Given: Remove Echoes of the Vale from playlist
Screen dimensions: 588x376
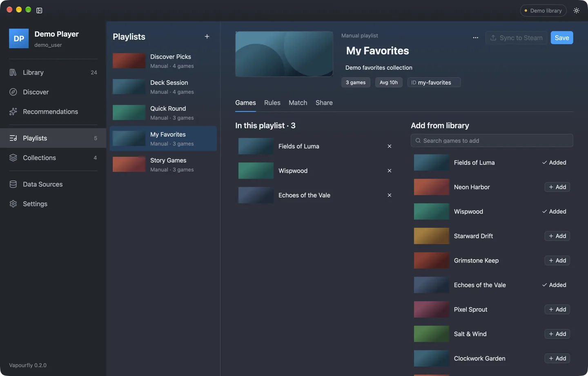Looking at the screenshot, I should 390,195.
